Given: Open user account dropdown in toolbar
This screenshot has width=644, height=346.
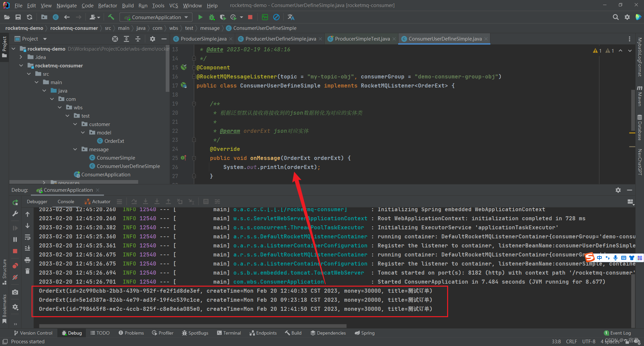Looking at the screenshot, I should click(95, 17).
